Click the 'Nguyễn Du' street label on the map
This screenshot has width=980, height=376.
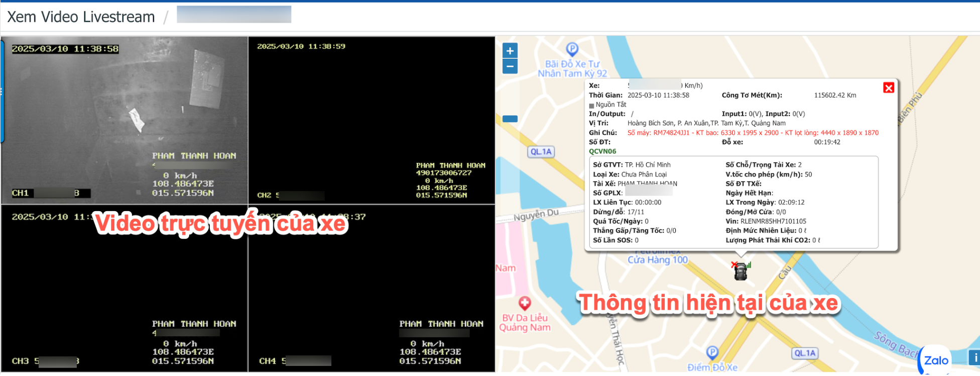[x=536, y=215]
